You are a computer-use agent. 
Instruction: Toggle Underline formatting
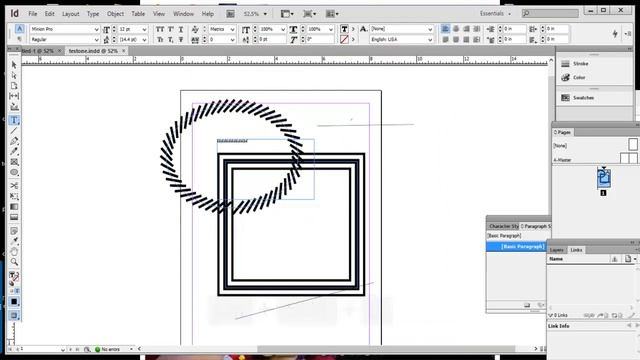pyautogui.click(x=181, y=29)
